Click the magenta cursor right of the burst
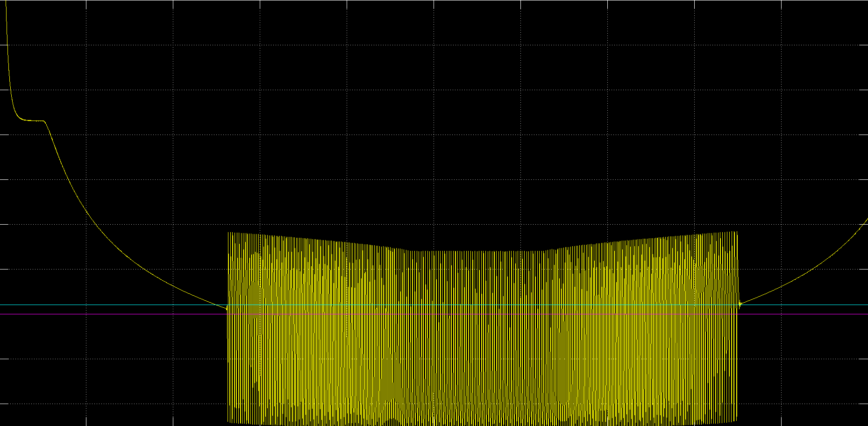 [x=804, y=314]
